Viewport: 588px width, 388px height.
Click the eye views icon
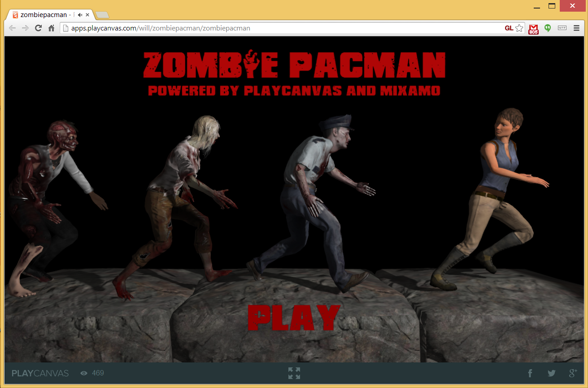point(84,373)
